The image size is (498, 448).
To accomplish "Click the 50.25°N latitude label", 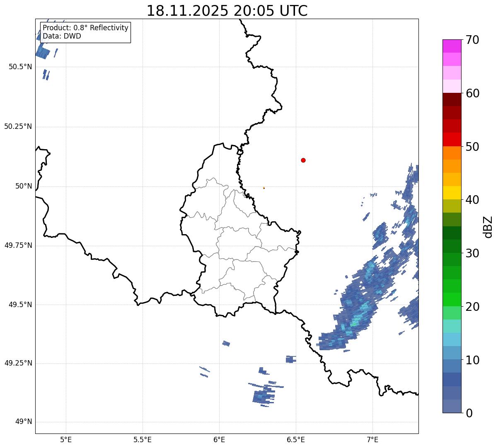I will click(18, 126).
